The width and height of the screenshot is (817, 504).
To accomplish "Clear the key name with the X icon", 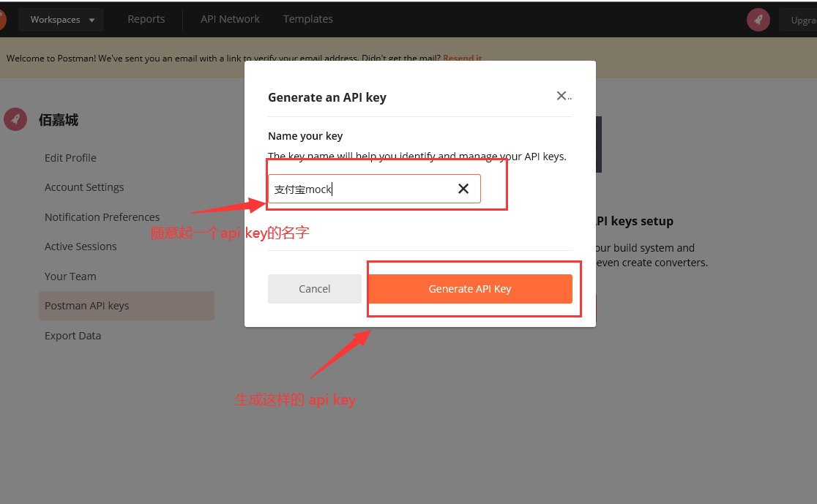I will (463, 189).
